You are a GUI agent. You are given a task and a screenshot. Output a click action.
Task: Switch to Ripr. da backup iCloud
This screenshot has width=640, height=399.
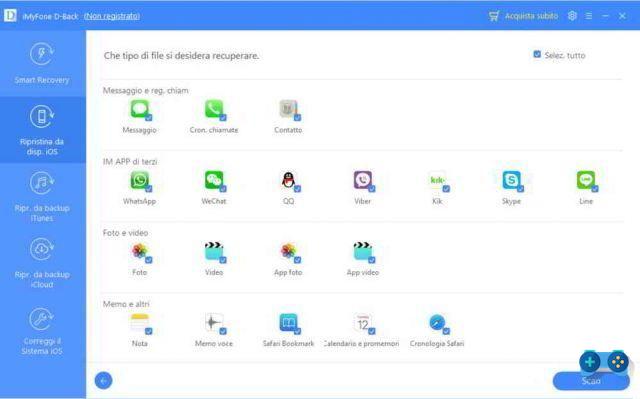pyautogui.click(x=42, y=263)
